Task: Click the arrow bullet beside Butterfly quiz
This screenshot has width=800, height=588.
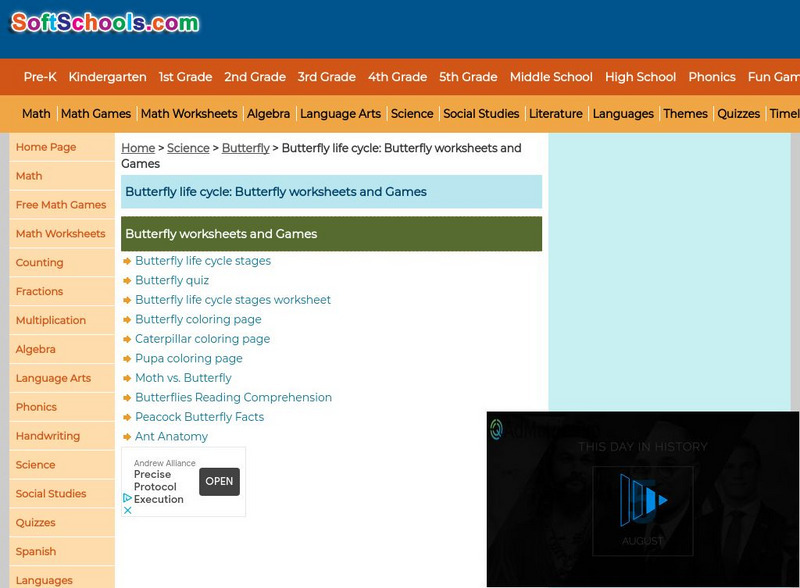Action: 127,281
